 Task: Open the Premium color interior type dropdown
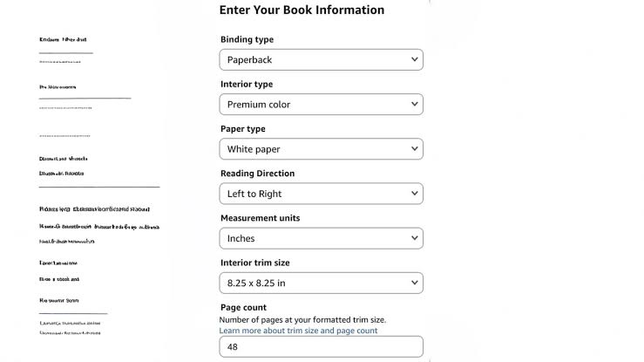click(322, 105)
